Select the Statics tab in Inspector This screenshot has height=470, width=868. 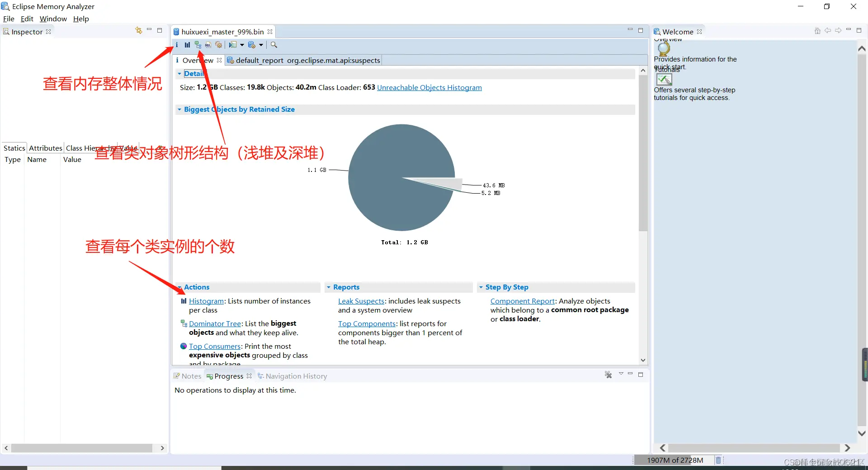pyautogui.click(x=14, y=148)
